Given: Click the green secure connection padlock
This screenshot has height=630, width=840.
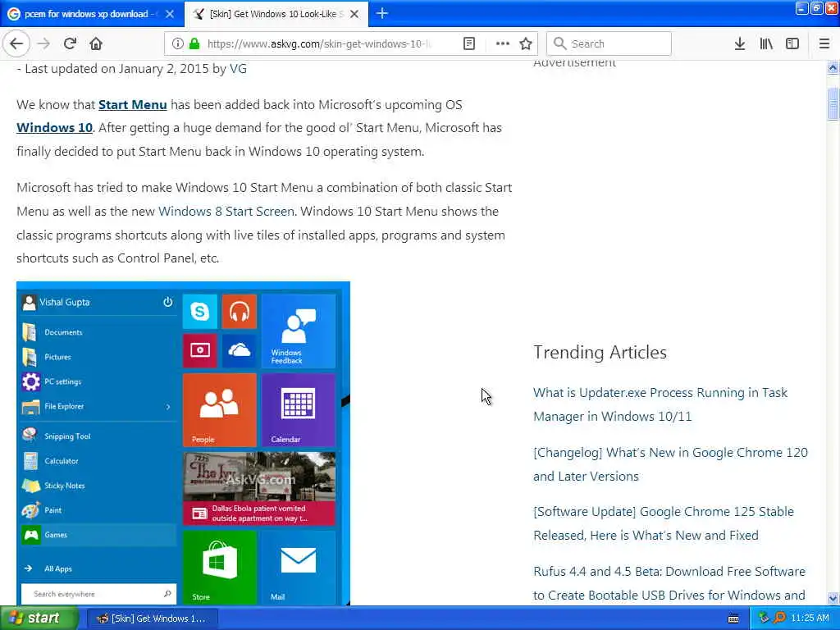Looking at the screenshot, I should tap(194, 43).
